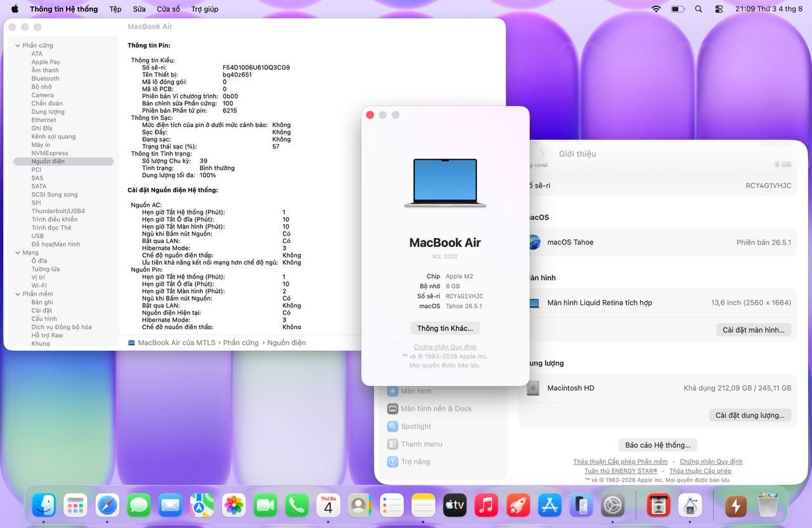Open the Thông tin Hệ thống menu
The height and width of the screenshot is (528, 812).
pyautogui.click(x=64, y=9)
